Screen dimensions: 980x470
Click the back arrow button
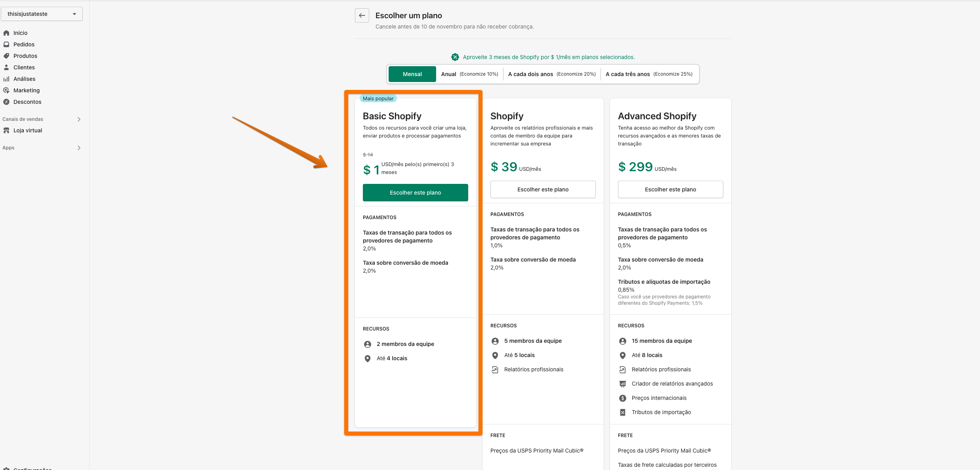tap(362, 15)
